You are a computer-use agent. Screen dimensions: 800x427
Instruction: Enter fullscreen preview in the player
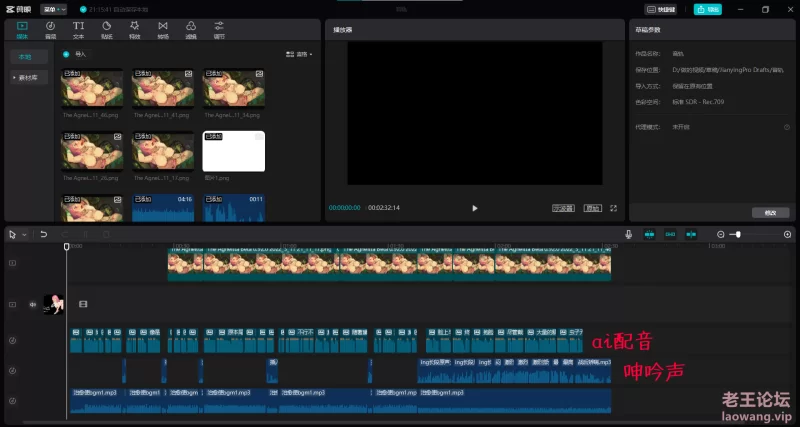pos(614,208)
